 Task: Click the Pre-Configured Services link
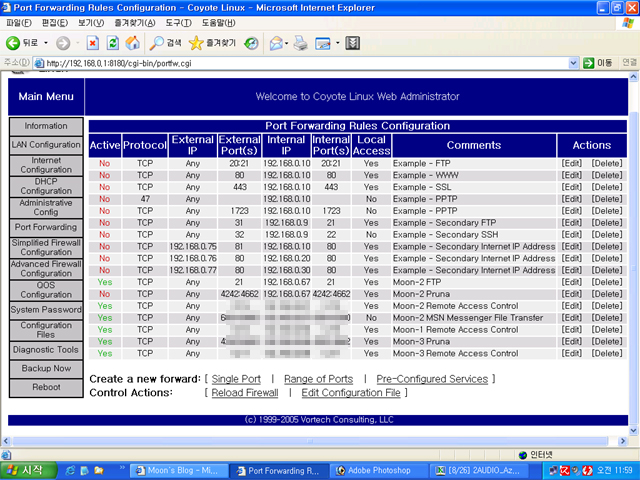432,379
